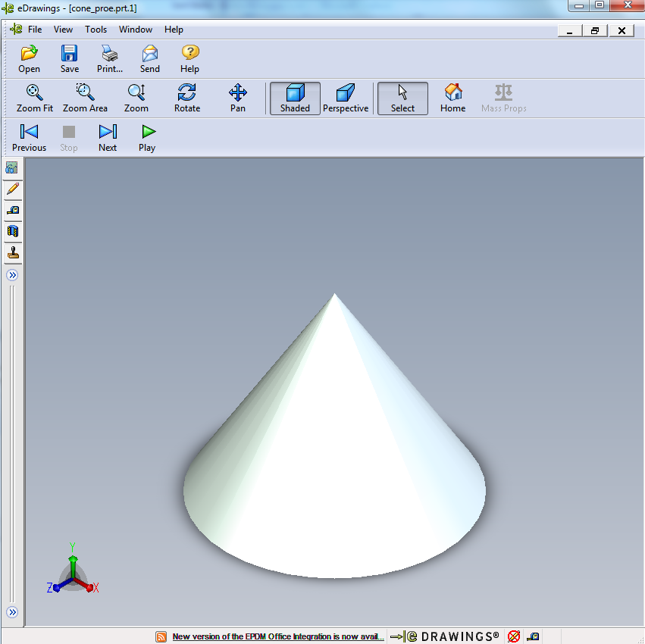Open the Measure tape tool in sidebar
The image size is (645, 644).
12,210
